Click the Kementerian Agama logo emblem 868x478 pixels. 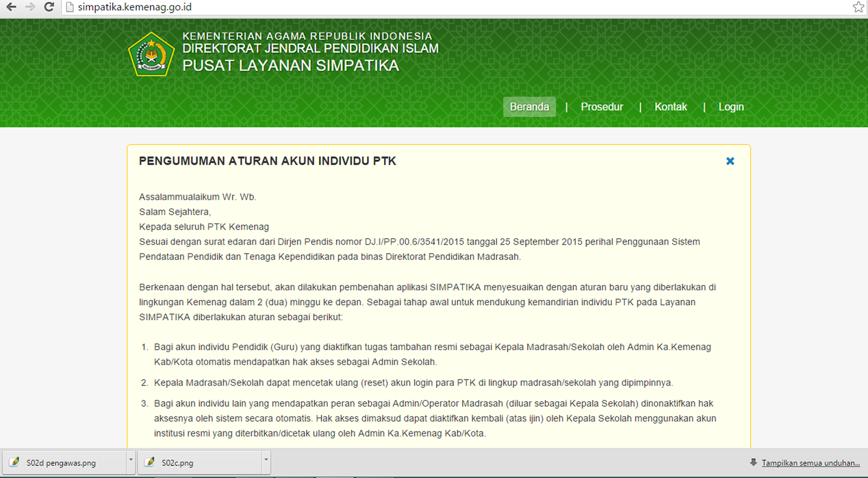(151, 54)
